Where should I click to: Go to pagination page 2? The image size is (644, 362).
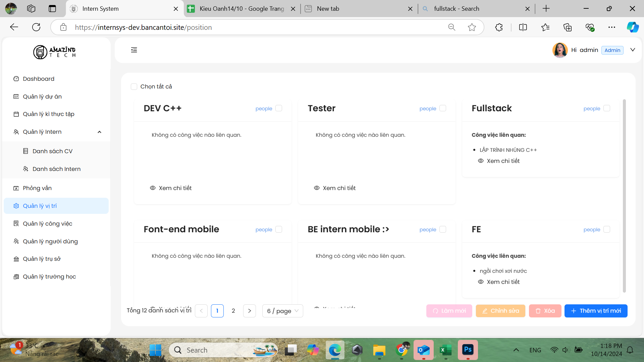click(233, 311)
